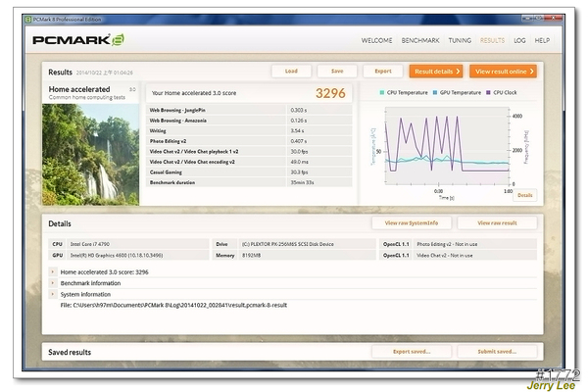This screenshot has height=392, width=588.
Task: Switch to the BENCHMARK tab
Action: tap(420, 41)
